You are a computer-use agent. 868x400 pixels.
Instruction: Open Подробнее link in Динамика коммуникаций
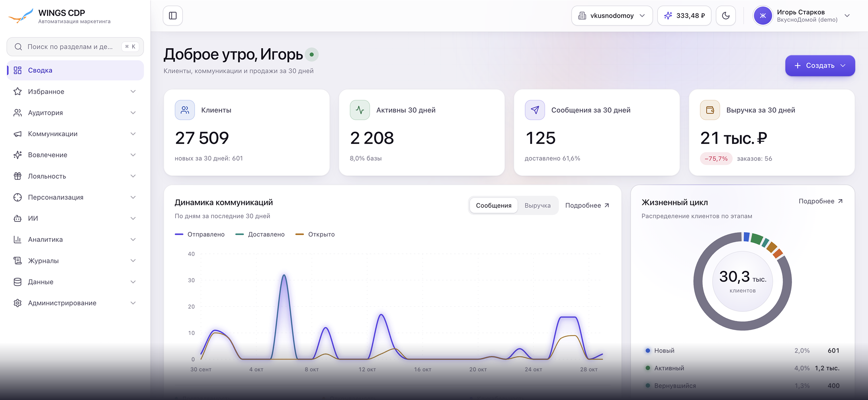587,206
